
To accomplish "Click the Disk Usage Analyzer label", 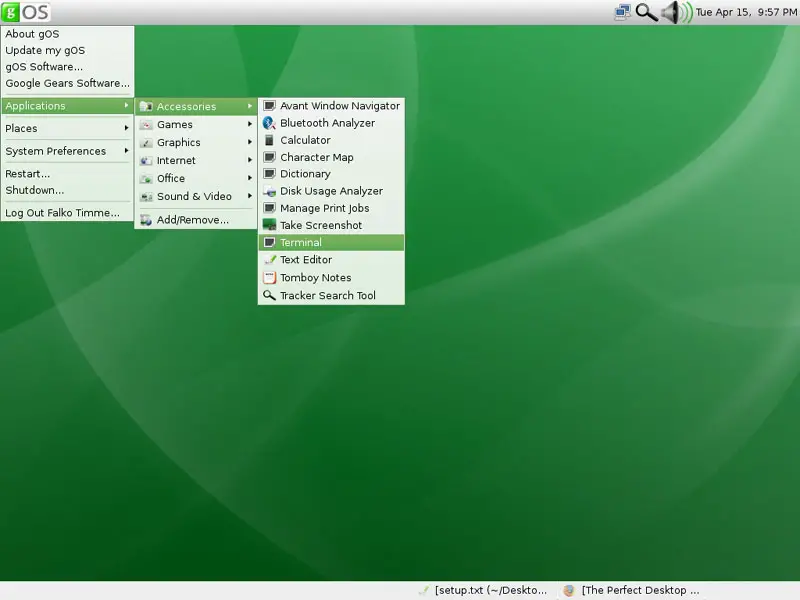I will [x=331, y=191].
